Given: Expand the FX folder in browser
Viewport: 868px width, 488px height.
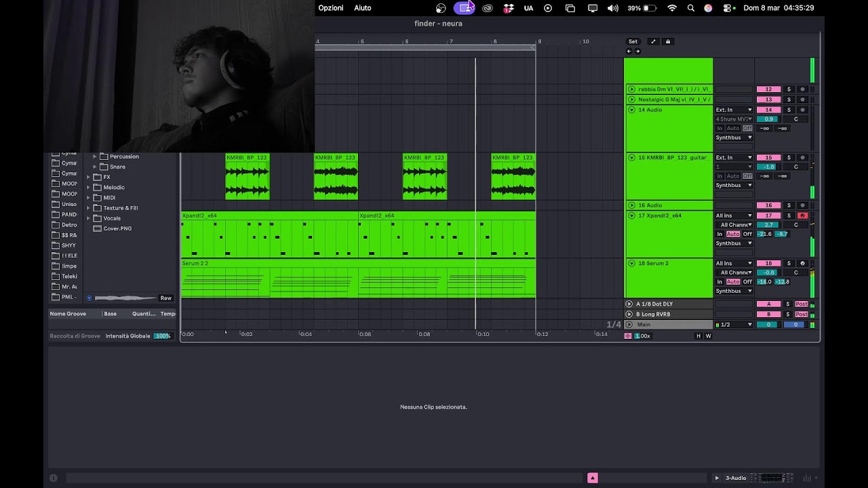Looking at the screenshot, I should coord(88,177).
